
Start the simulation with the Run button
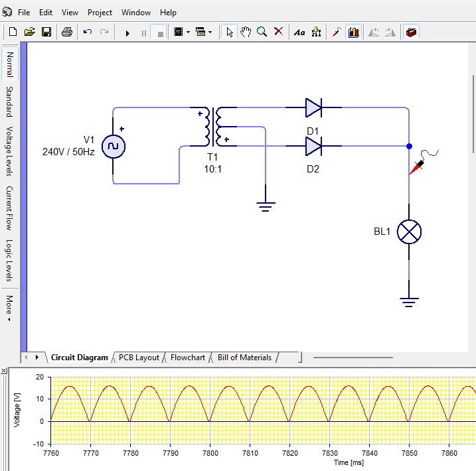click(x=127, y=32)
